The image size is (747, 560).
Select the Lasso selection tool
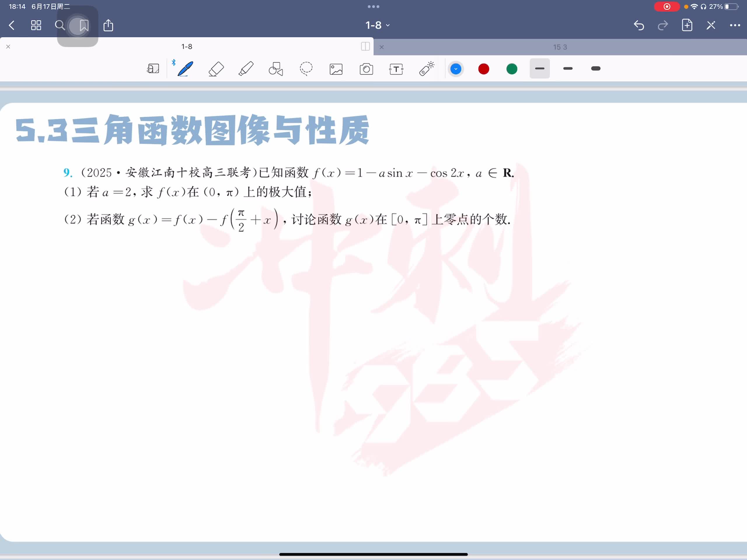pos(306,69)
